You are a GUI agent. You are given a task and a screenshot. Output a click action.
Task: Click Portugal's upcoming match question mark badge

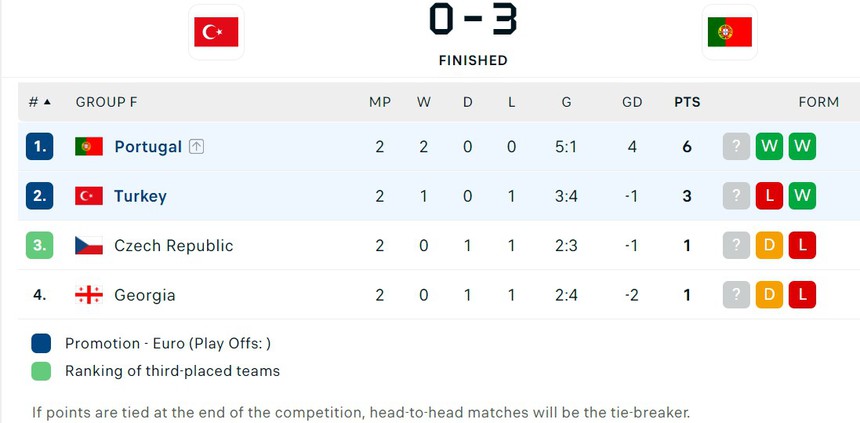[x=736, y=147]
